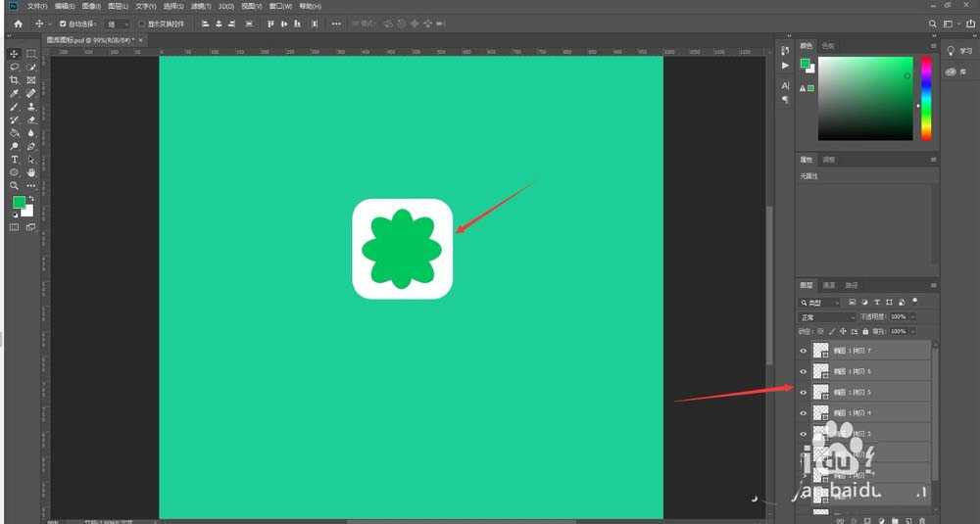
Task: Enable the Show Transform Controls checkbox
Action: pos(141,24)
